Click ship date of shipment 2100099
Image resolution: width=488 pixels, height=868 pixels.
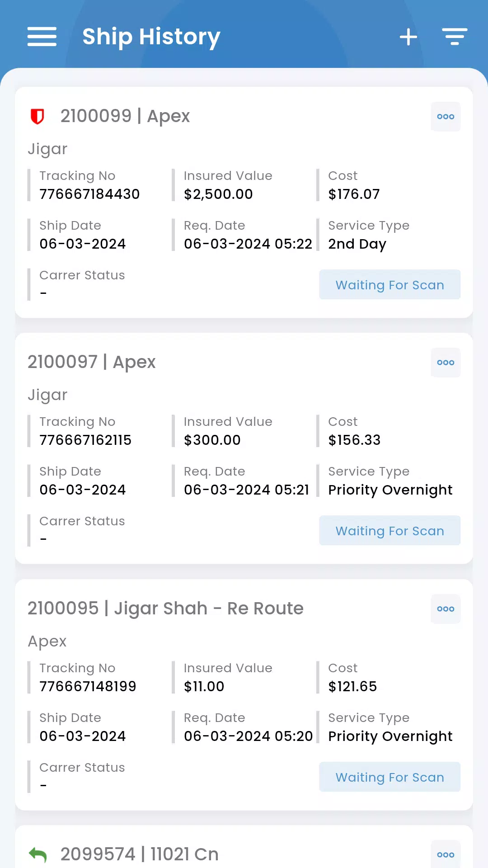[83, 244]
